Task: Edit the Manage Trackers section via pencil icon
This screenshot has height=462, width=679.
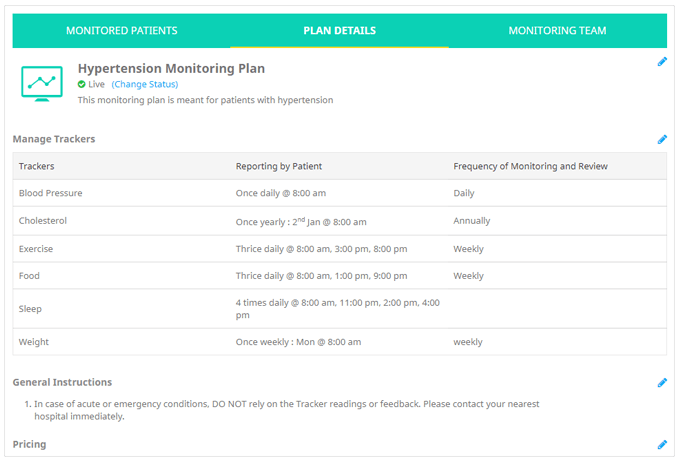Action: coord(662,139)
